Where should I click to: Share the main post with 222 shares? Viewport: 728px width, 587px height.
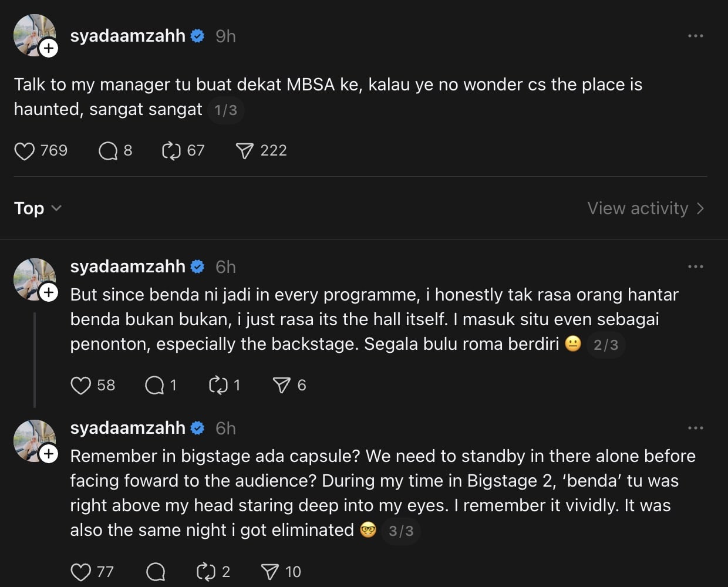click(244, 151)
